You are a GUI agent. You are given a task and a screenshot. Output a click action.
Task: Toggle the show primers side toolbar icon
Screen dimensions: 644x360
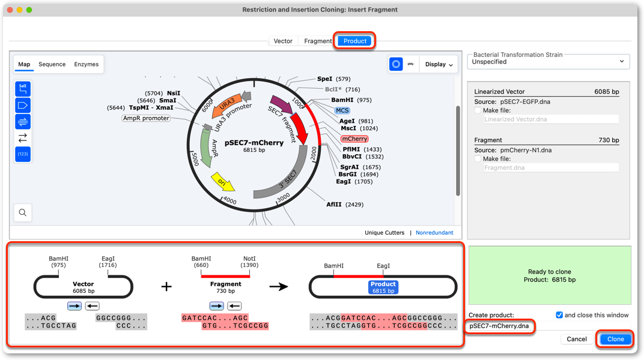coord(23,122)
